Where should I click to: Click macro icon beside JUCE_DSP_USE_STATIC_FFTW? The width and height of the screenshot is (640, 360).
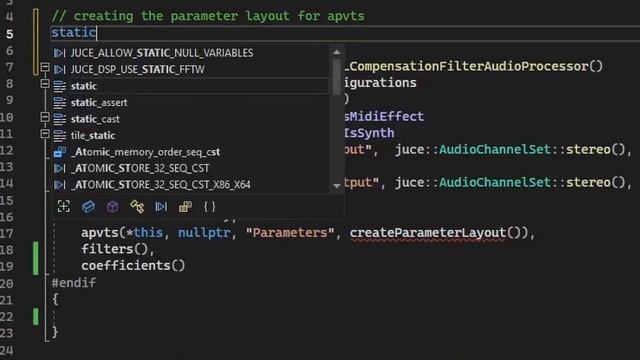pyautogui.click(x=60, y=69)
